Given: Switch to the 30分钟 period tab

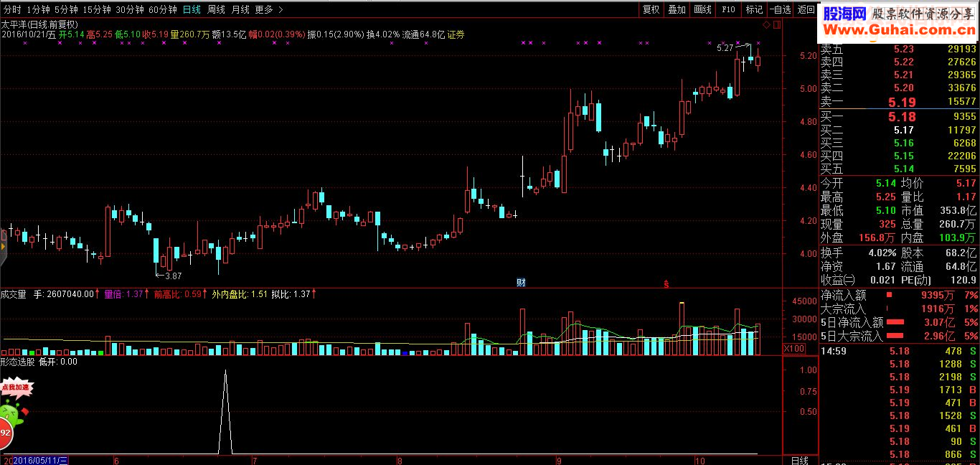Looking at the screenshot, I should 130,9.
